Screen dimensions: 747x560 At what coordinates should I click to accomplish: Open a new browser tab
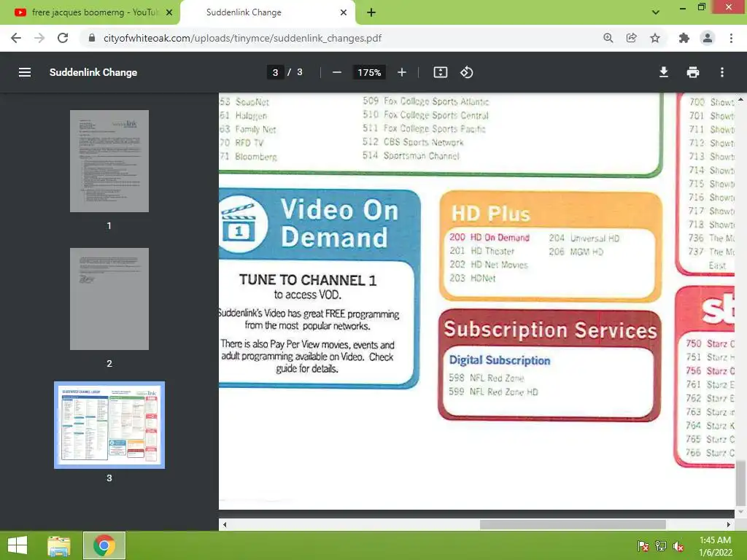coord(371,12)
